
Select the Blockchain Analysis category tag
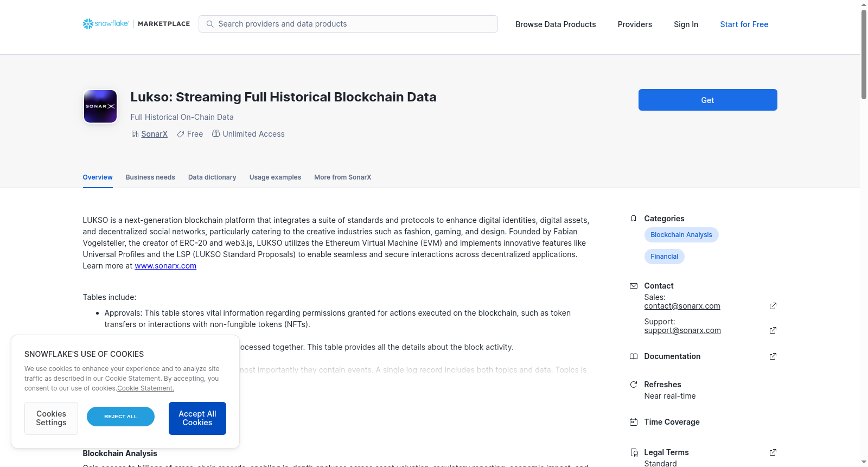pos(681,235)
